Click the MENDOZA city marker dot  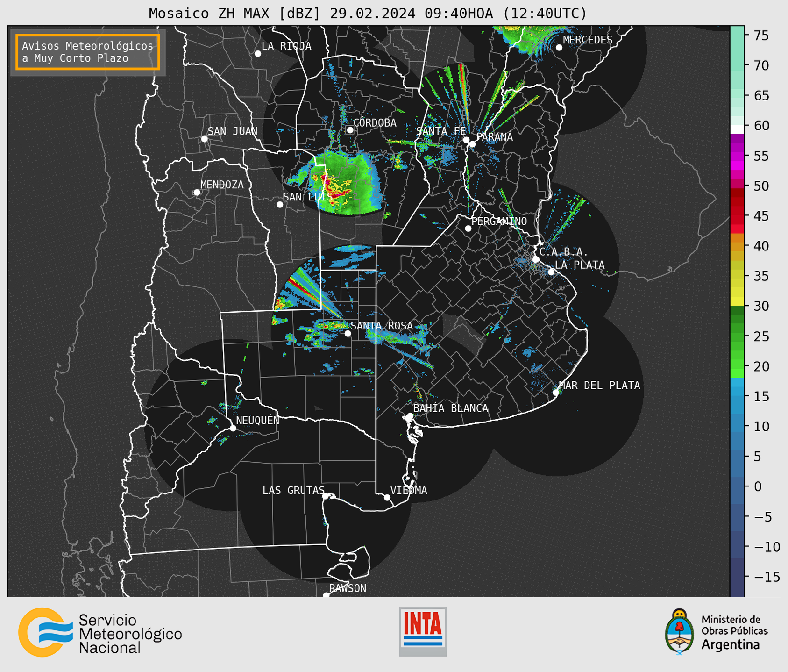click(197, 193)
